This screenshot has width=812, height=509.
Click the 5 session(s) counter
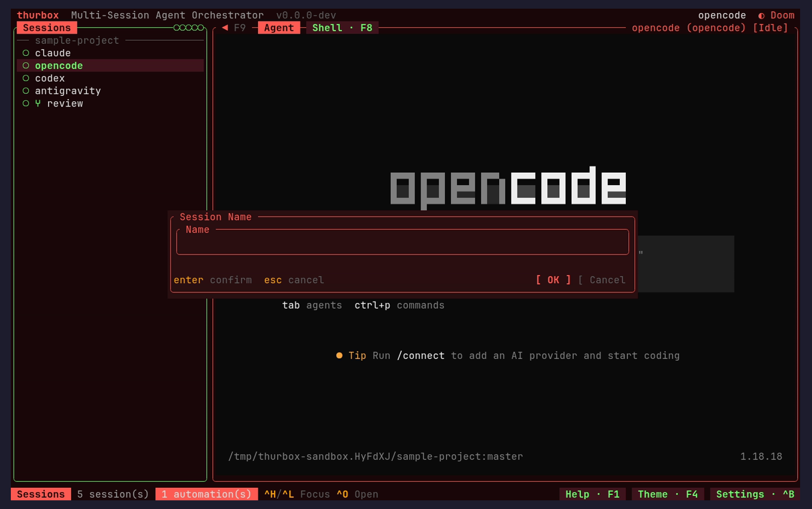click(x=113, y=494)
